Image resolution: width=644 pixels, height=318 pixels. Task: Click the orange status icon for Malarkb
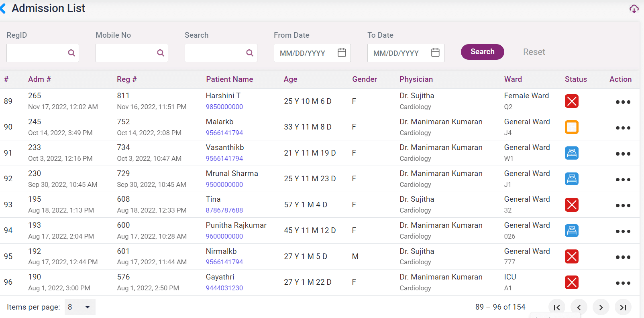point(571,127)
